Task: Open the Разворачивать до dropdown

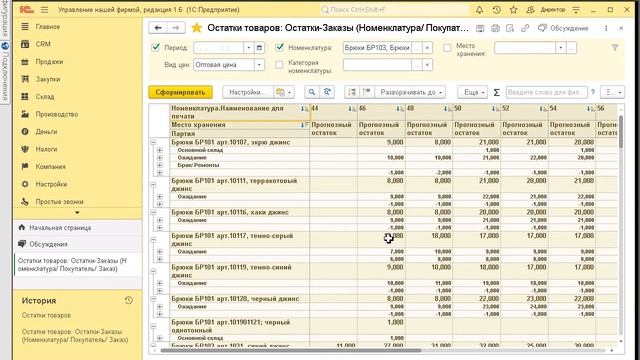Action: 411,92
